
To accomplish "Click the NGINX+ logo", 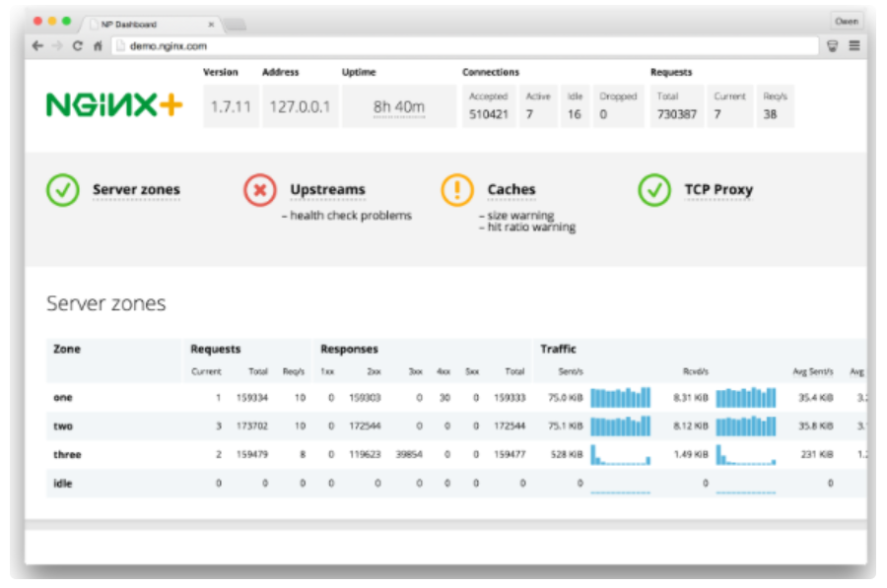I will (114, 105).
